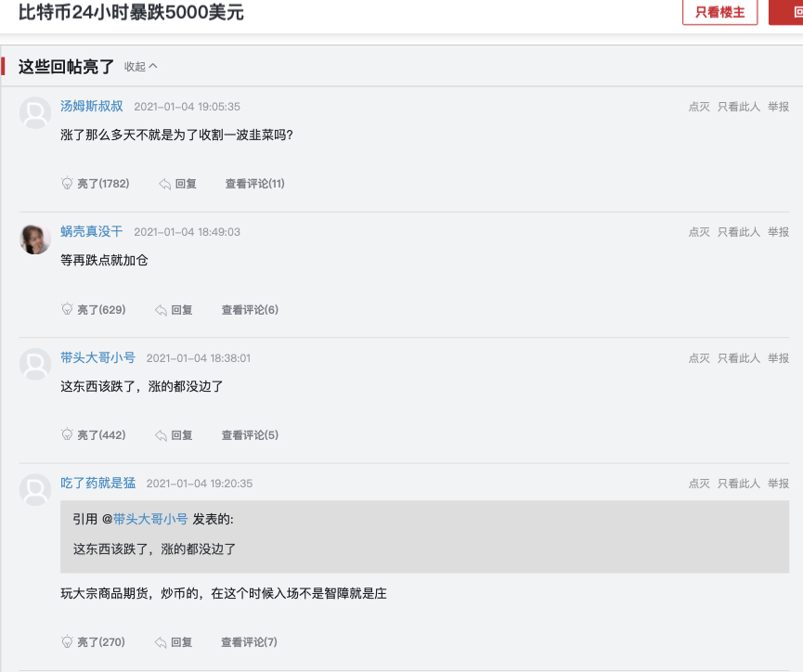803x672 pixels.
Task: Click the 只看楼主 button at the top
Action: click(719, 13)
